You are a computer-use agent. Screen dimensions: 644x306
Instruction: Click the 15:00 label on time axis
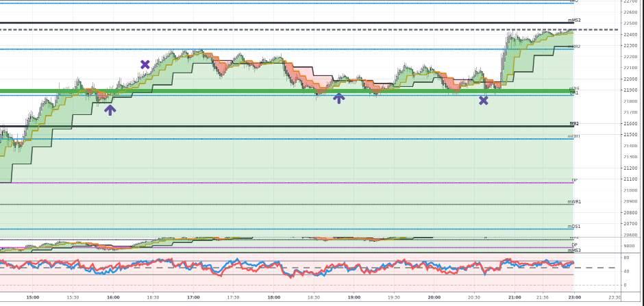(x=33, y=298)
